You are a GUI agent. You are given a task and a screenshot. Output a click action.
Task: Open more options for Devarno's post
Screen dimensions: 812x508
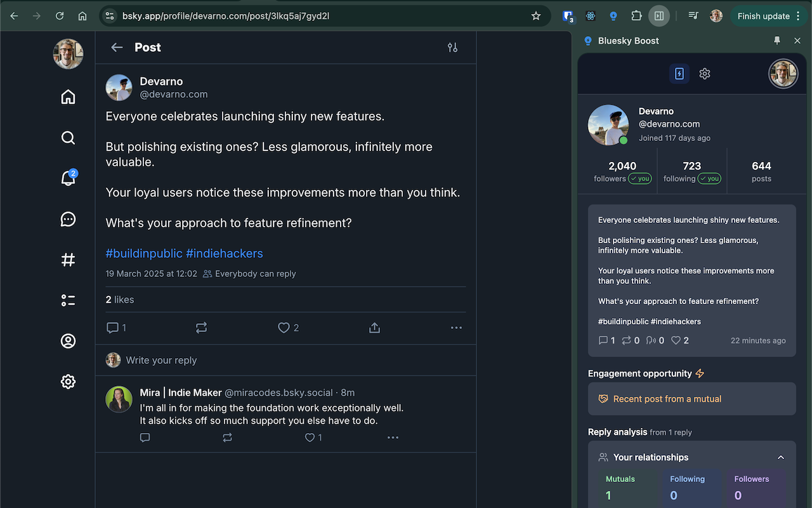(x=456, y=328)
